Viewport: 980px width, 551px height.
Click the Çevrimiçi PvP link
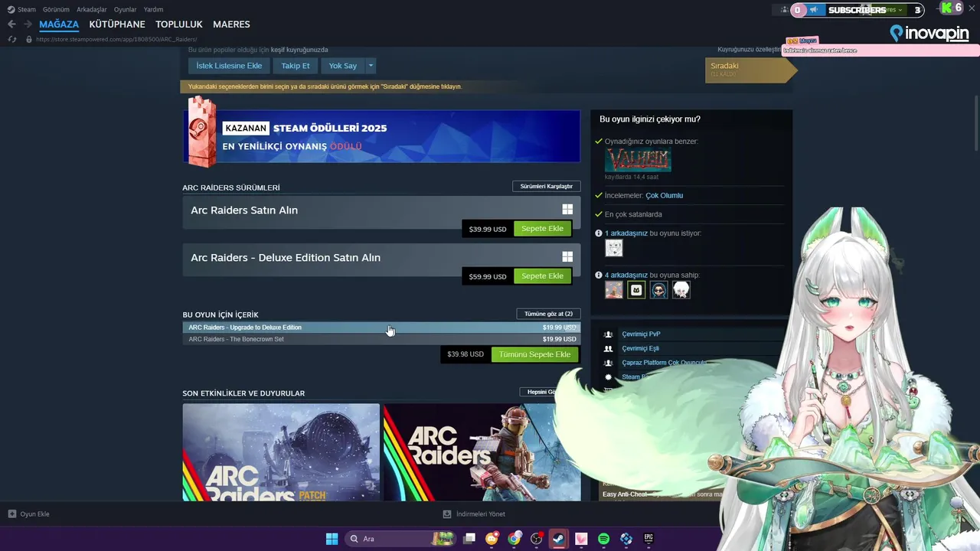coord(641,334)
